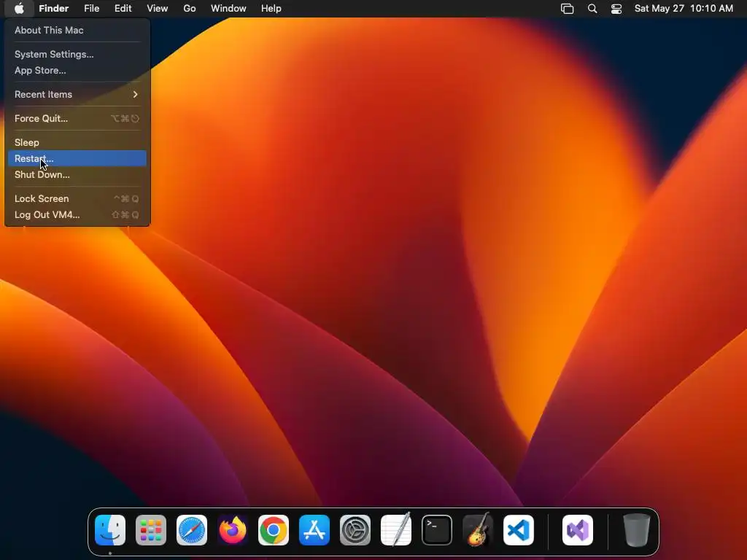Screen dimensions: 747x560
Task: Click the Apple logo menu
Action: click(x=19, y=9)
